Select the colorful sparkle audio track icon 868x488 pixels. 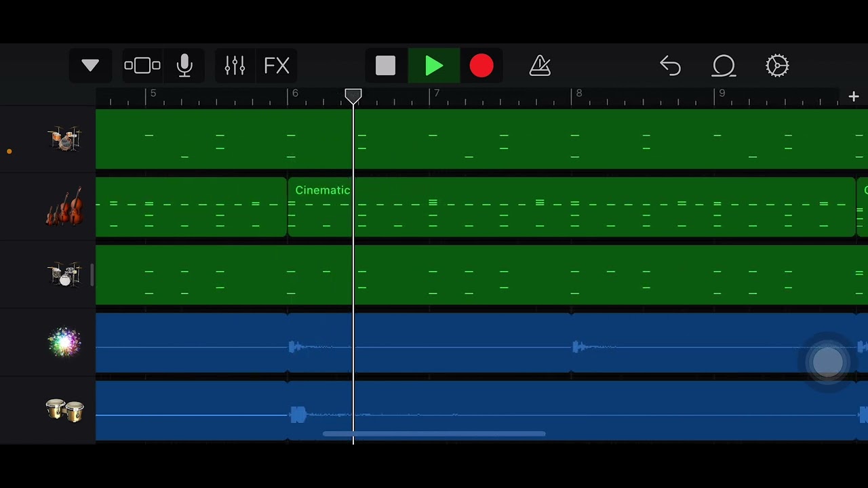[x=64, y=342]
